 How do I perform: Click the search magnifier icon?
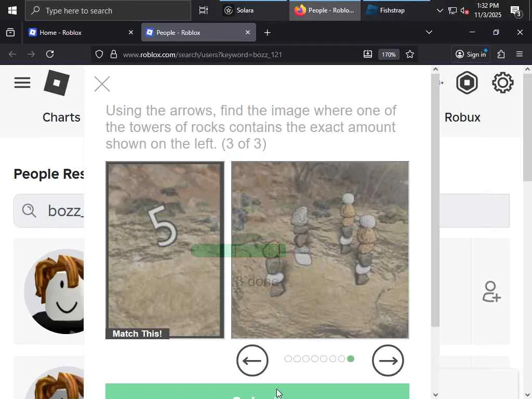(x=29, y=211)
